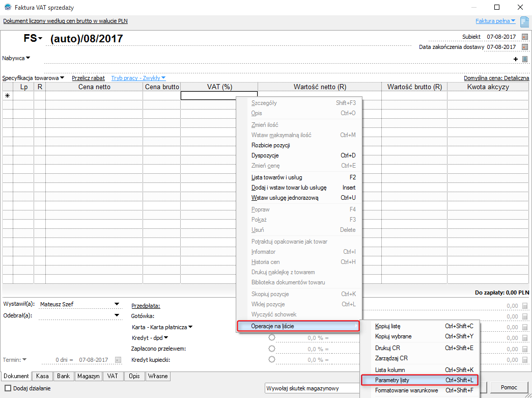Switch to the Kasa tab
The height and width of the screenshot is (398, 532).
42,376
